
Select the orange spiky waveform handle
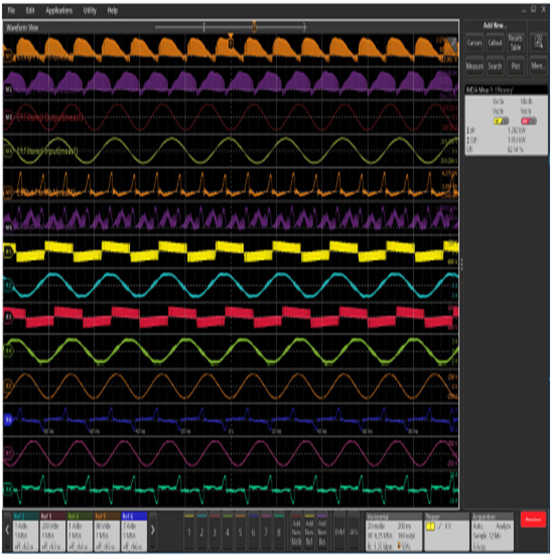(x=9, y=193)
